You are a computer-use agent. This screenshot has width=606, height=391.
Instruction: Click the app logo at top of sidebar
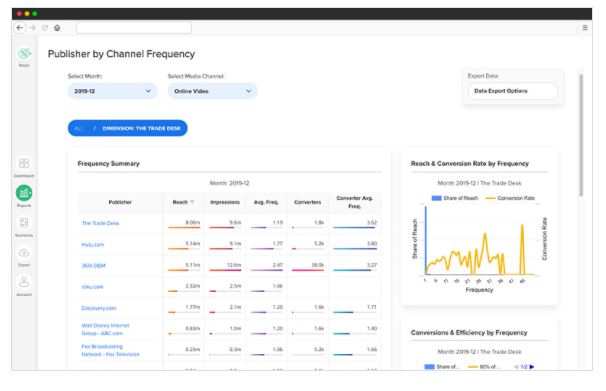point(24,54)
